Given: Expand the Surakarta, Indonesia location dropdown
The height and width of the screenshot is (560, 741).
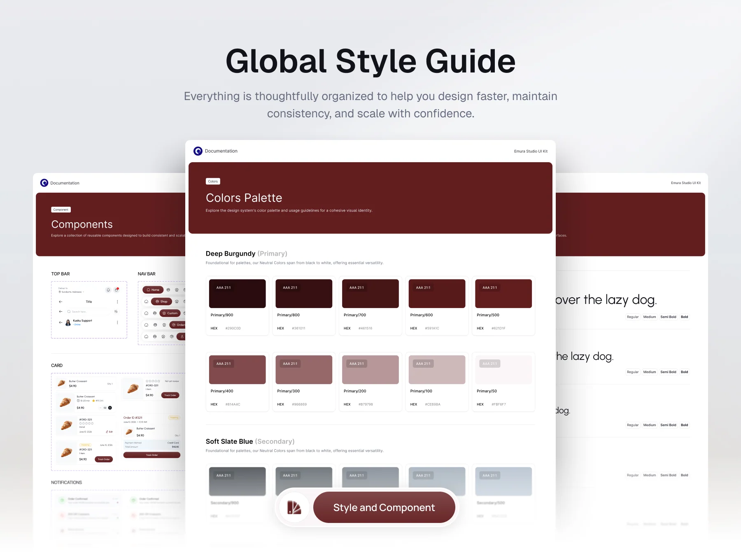Looking at the screenshot, I should [71, 292].
